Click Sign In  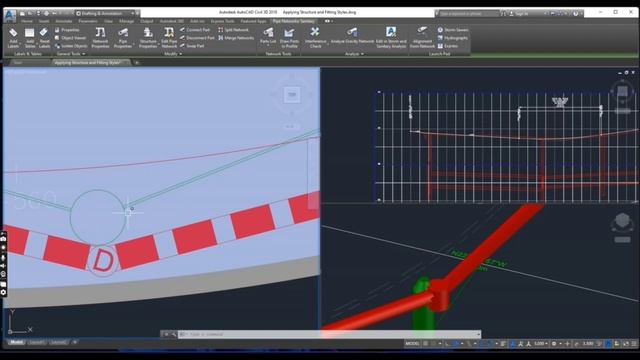(518, 13)
